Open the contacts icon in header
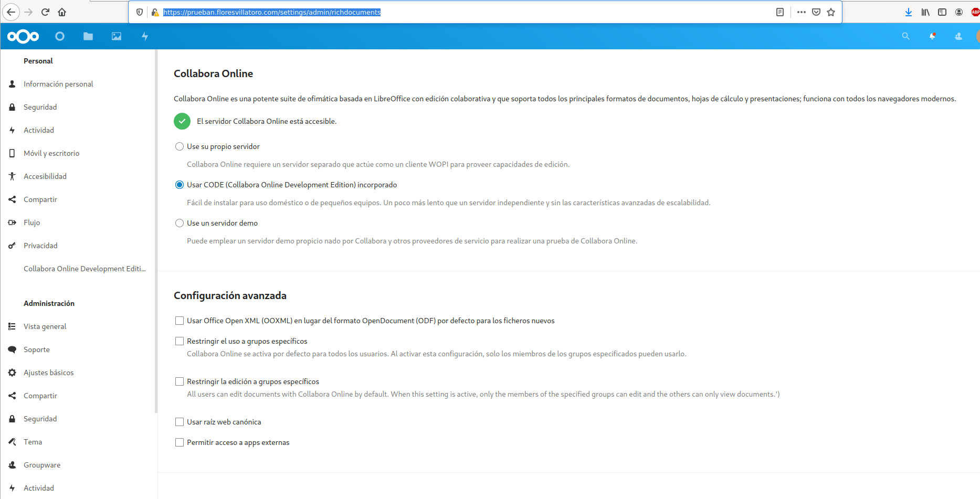 958,36
